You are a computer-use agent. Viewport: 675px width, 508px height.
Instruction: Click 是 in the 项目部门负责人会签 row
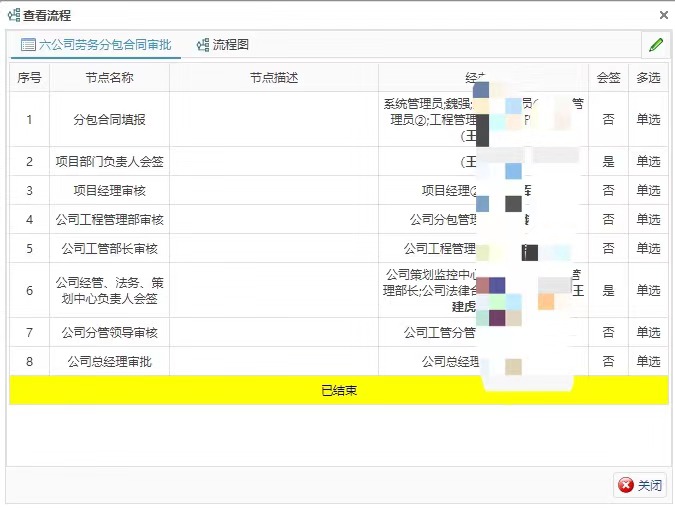[x=608, y=161]
